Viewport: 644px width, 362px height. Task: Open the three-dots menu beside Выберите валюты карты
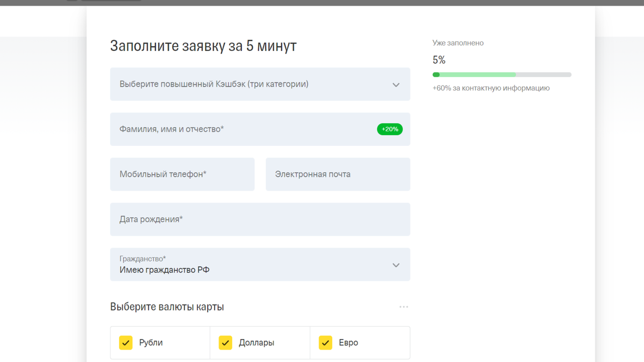[x=404, y=307]
